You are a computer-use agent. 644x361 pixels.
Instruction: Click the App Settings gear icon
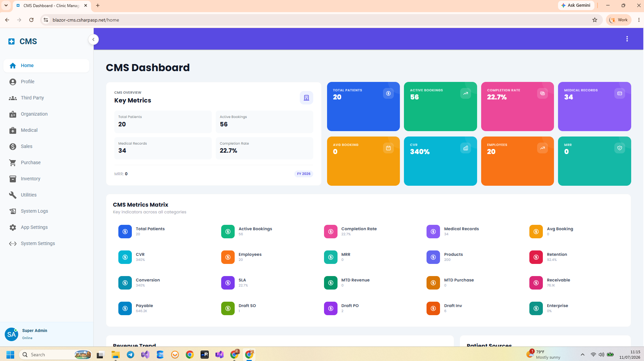coord(13,227)
